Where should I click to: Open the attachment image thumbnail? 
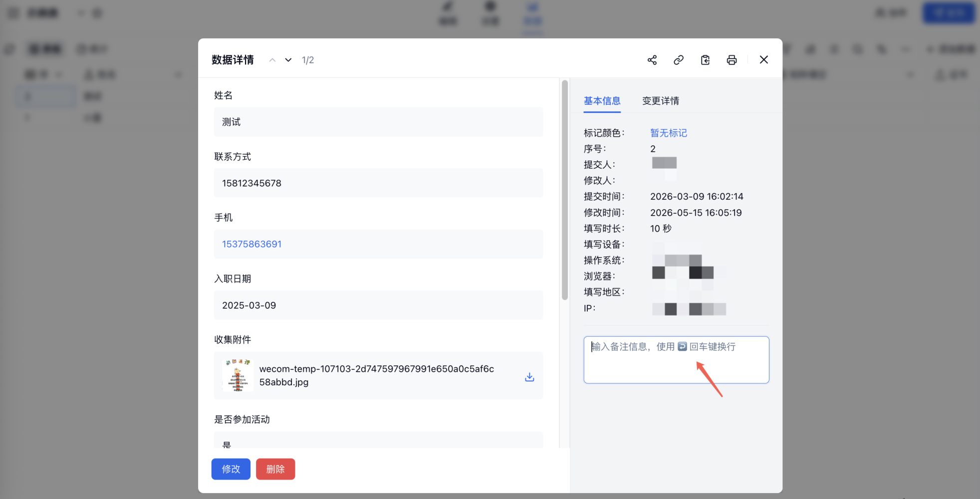coord(238,375)
